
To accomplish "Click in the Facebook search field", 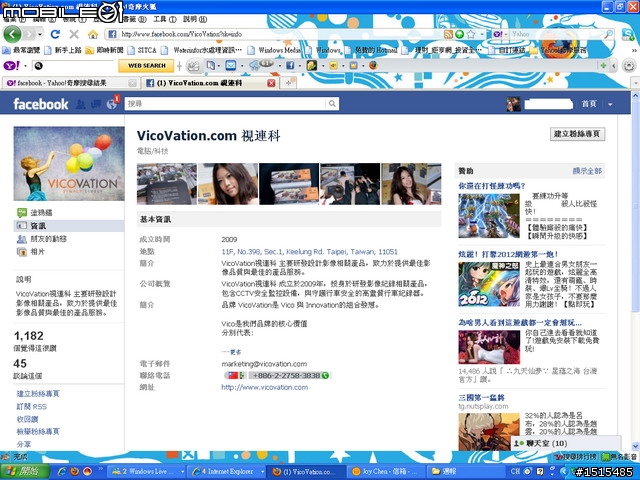I will pyautogui.click(x=226, y=104).
